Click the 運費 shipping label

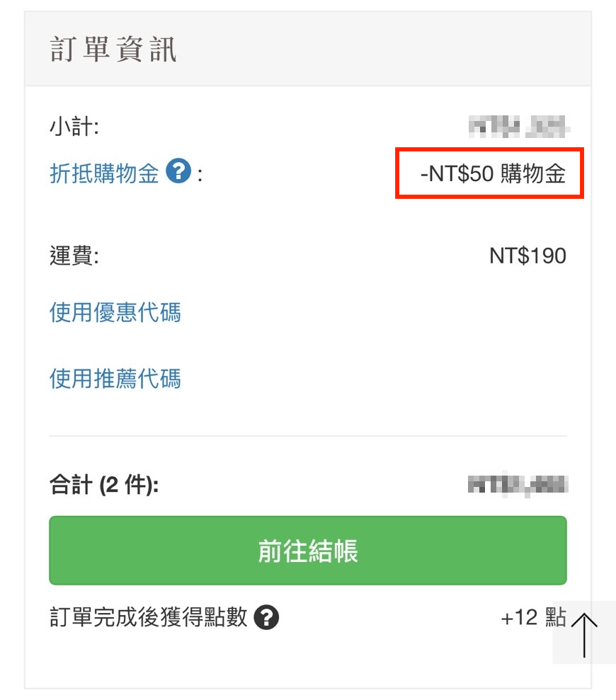74,256
